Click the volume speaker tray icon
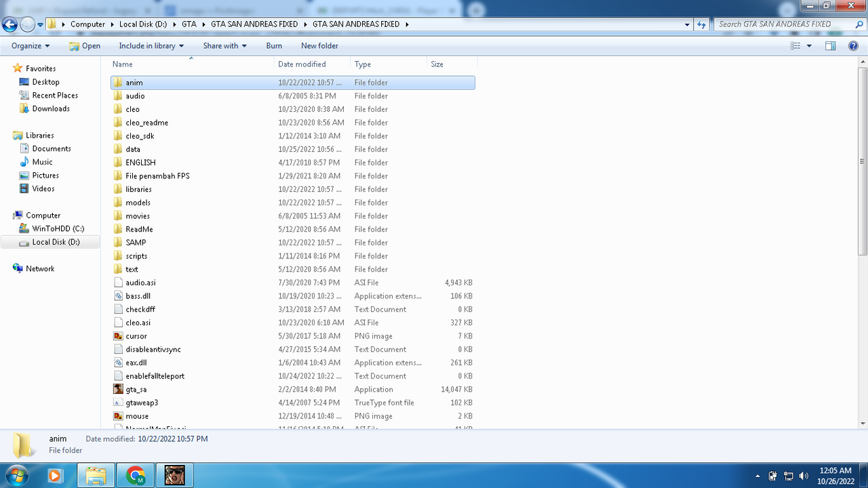Viewport: 868px width, 488px height. coord(804,476)
